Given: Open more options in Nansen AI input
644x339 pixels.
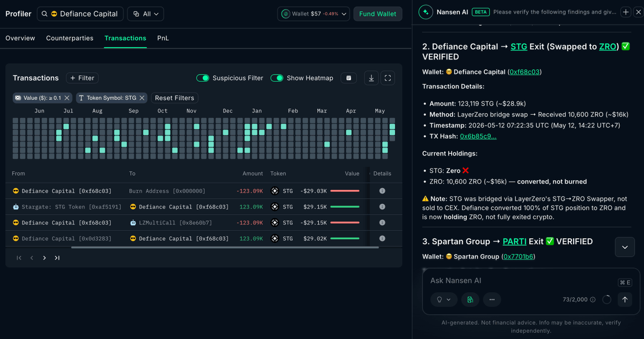Looking at the screenshot, I should (492, 299).
